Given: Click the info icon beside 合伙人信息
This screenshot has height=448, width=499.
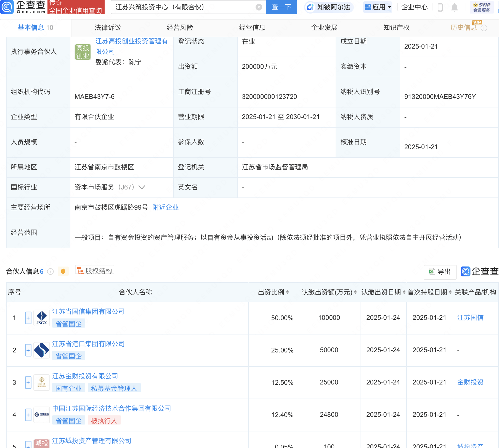Looking at the screenshot, I should tap(50, 272).
